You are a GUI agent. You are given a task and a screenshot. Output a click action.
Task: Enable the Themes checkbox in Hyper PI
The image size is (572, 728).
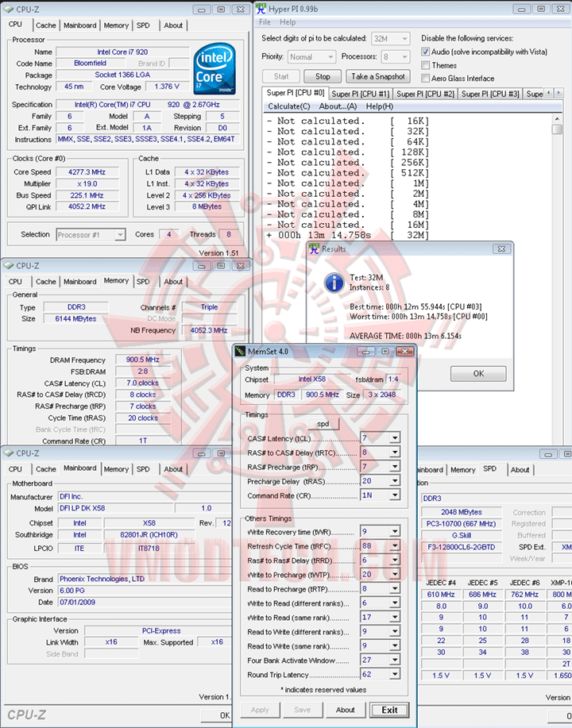[425, 65]
